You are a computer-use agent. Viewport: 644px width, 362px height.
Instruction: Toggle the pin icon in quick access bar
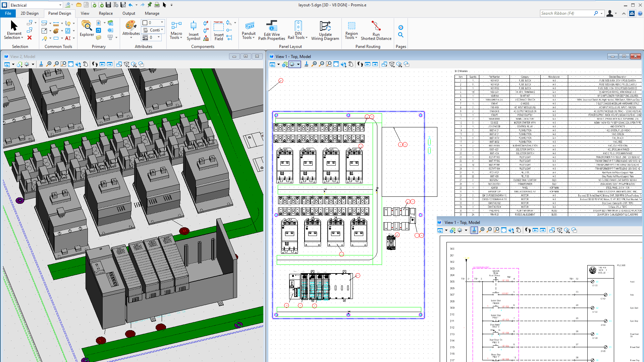tap(150, 5)
